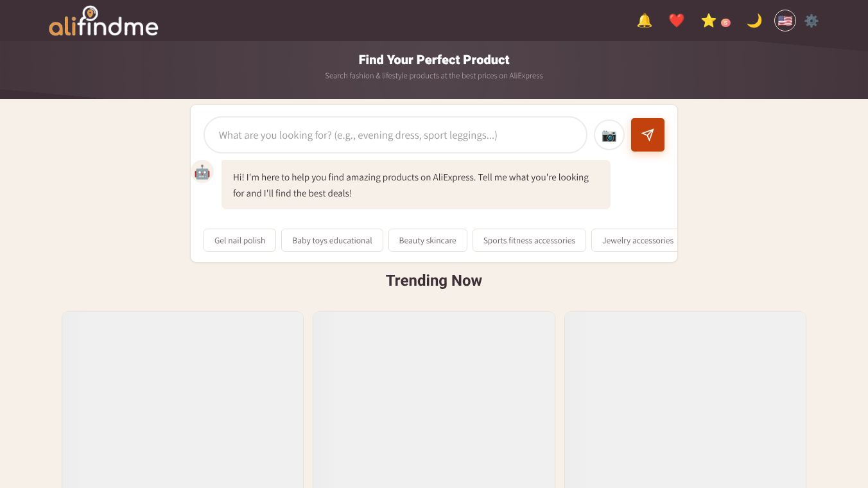Open the star rewards icon
This screenshot has height=488, width=868.
point(709,21)
